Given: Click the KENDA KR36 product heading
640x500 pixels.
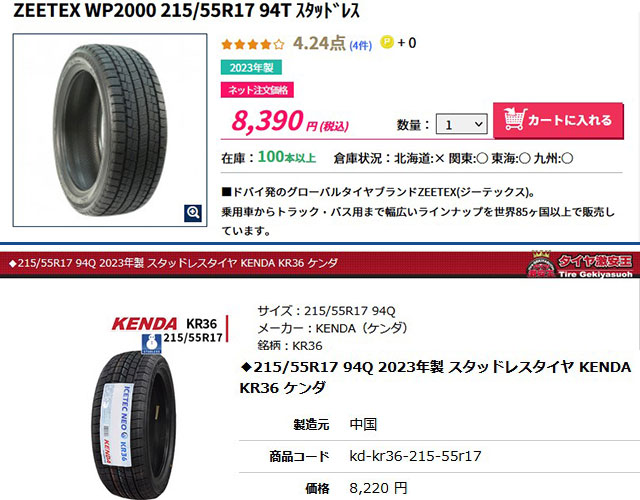Looking at the screenshot, I should pos(435,377).
